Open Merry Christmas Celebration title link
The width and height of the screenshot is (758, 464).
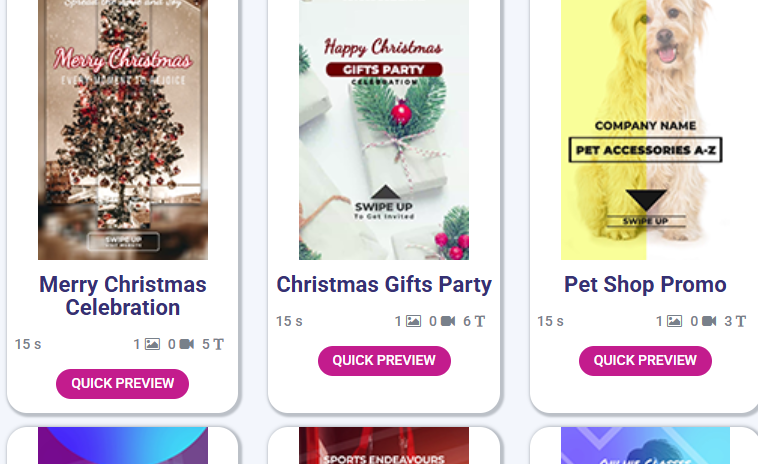pos(123,296)
